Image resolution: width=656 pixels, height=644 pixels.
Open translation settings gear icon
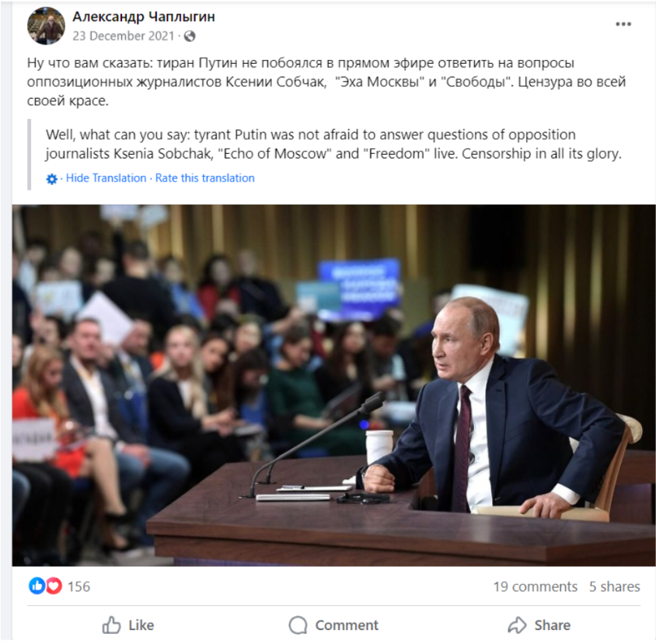pyautogui.click(x=51, y=179)
